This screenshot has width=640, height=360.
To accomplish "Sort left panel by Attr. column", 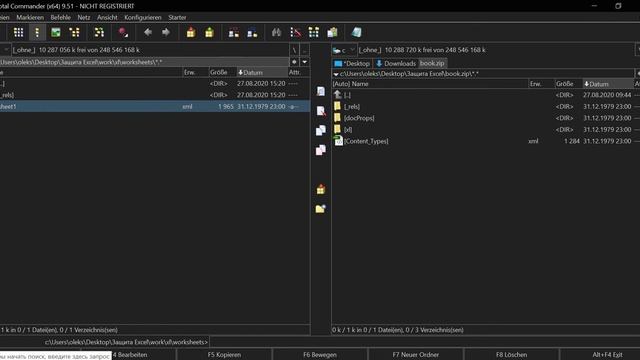I will [x=298, y=72].
